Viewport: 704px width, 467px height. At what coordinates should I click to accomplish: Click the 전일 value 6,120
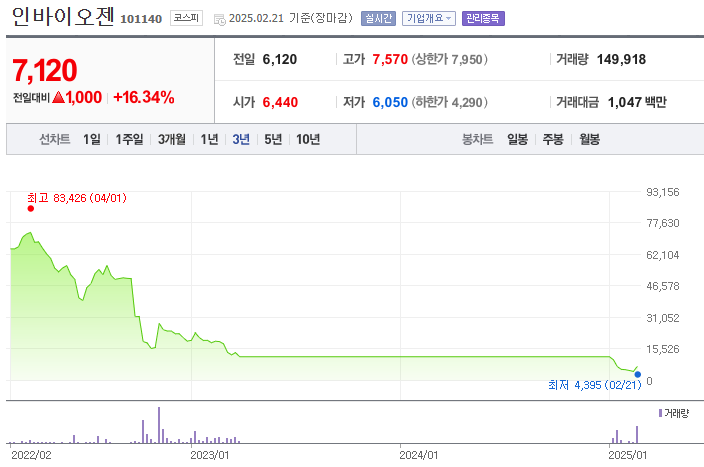click(x=280, y=59)
